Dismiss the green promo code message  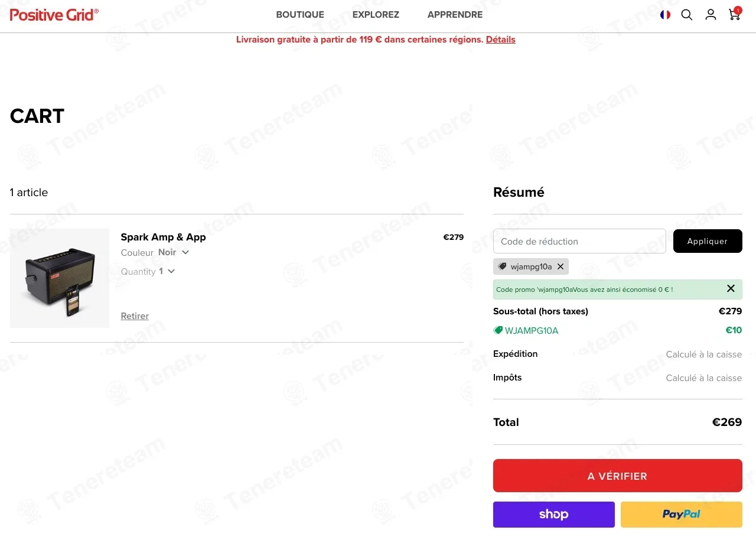[x=731, y=289]
